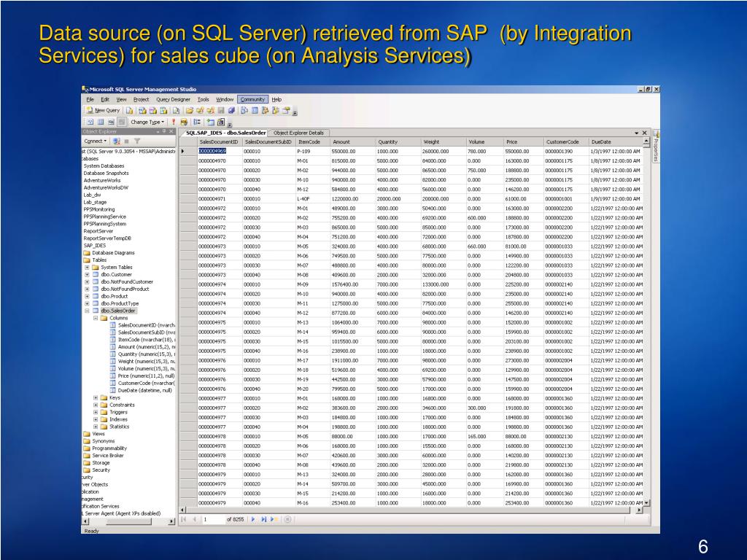The image size is (747, 560).
Task: Click the Database Diagrams folder icon
Action: click(87, 253)
